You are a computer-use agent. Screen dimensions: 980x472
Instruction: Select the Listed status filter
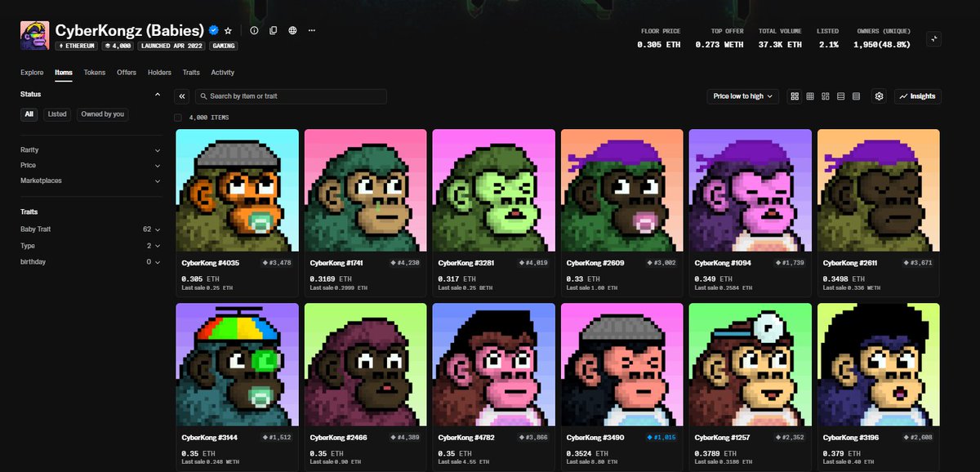(57, 114)
